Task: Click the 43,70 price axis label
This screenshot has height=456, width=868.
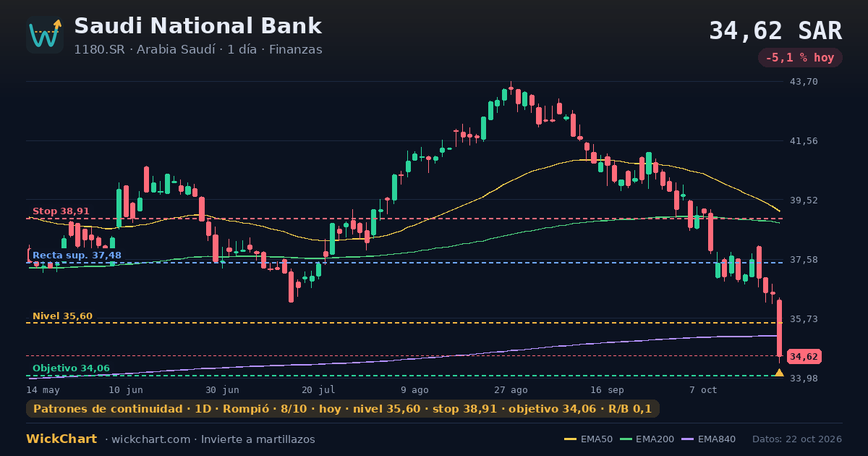Action: pos(803,82)
